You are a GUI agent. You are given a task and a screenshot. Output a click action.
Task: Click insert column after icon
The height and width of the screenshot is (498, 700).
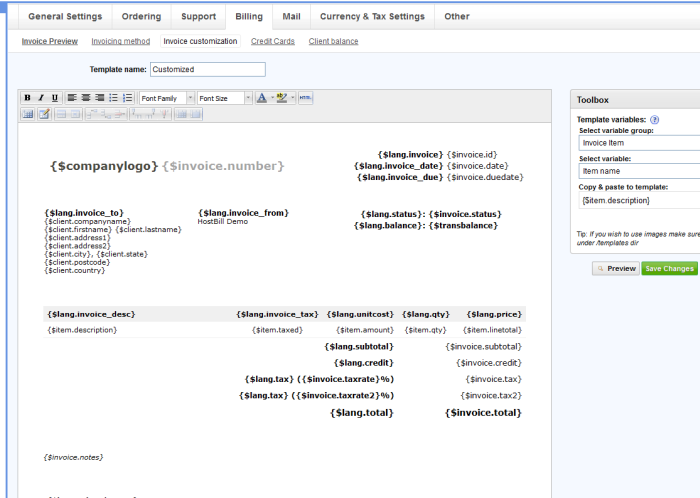click(x=150, y=114)
